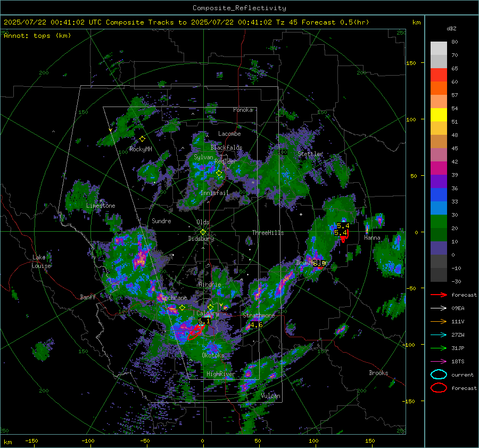Click the Sylvan city label
479x448 pixels.
(x=203, y=157)
